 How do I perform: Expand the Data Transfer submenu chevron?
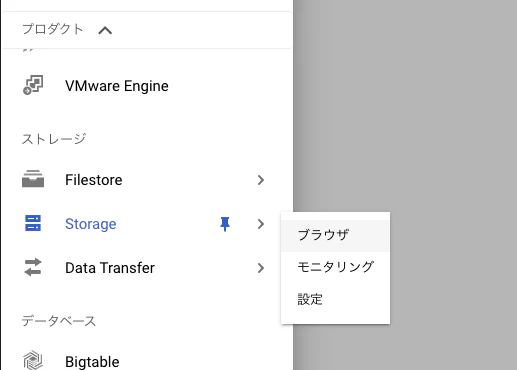(x=261, y=268)
